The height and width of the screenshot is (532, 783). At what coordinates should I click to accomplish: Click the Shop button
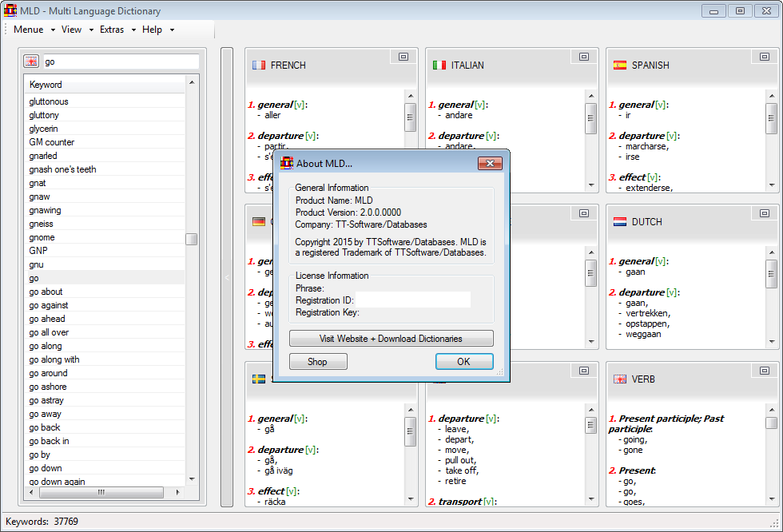tap(318, 361)
